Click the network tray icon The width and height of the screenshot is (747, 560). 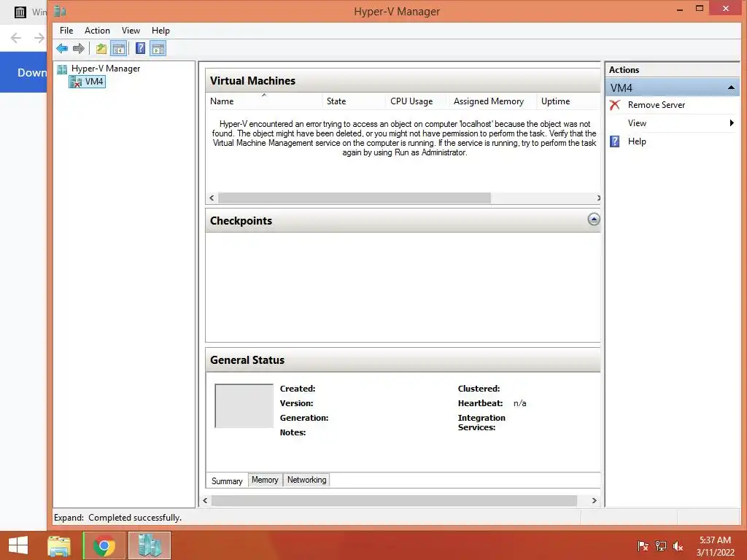(x=661, y=546)
